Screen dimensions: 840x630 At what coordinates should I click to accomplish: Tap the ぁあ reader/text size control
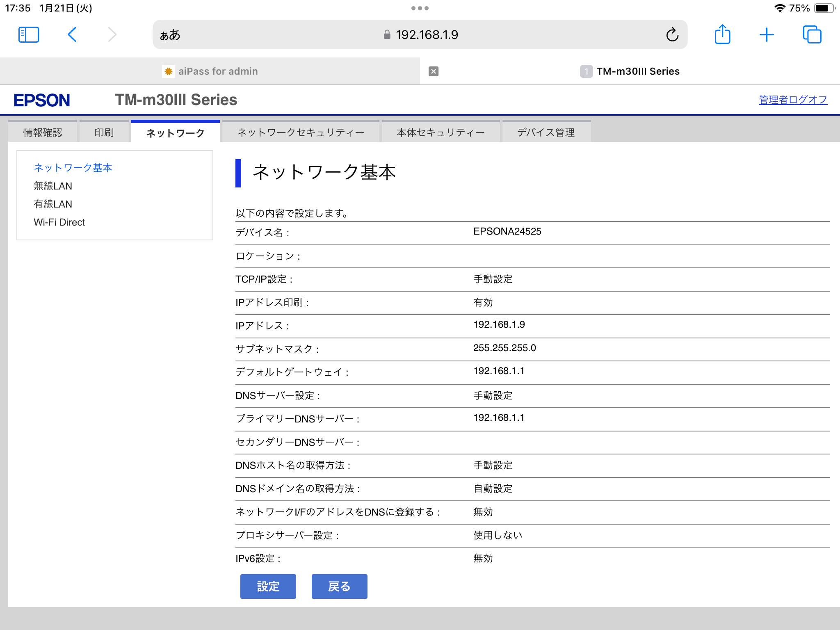tap(170, 35)
